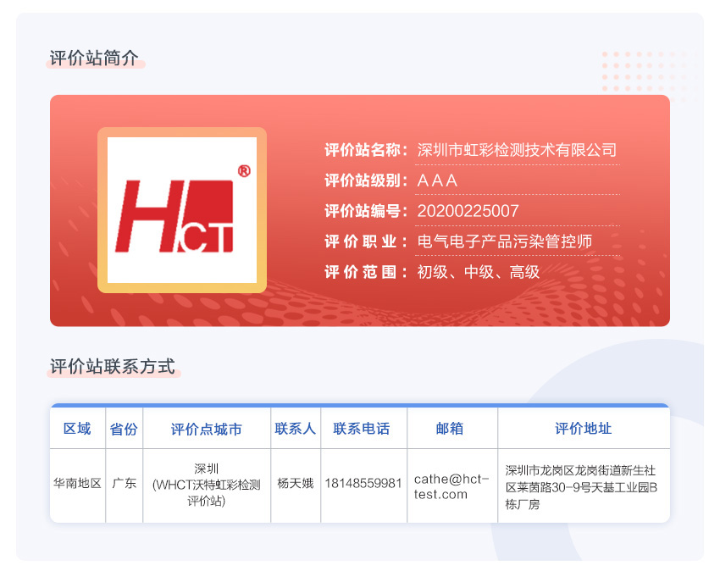
Task: Select the station number 20200225007
Action: [468, 211]
